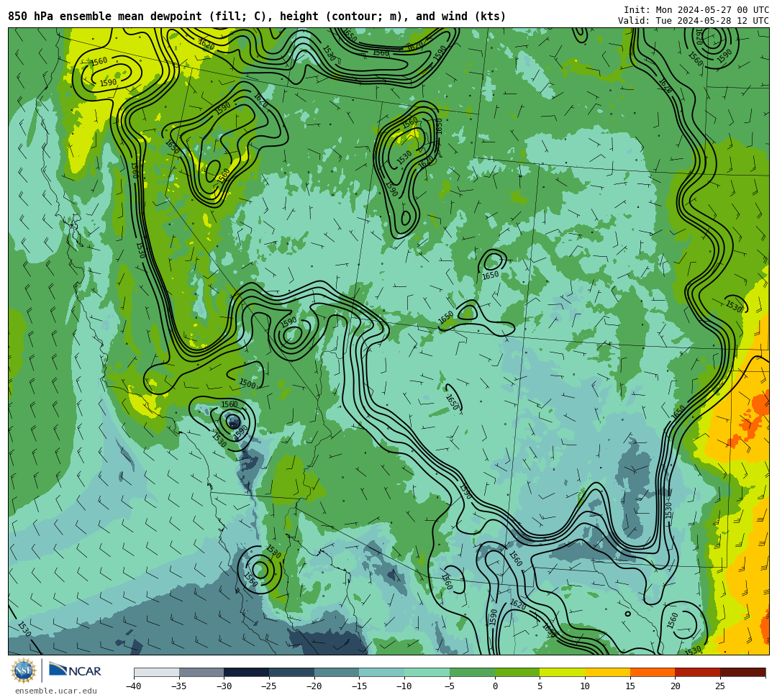
Task: Click the NSF logo
Action: 24,671
